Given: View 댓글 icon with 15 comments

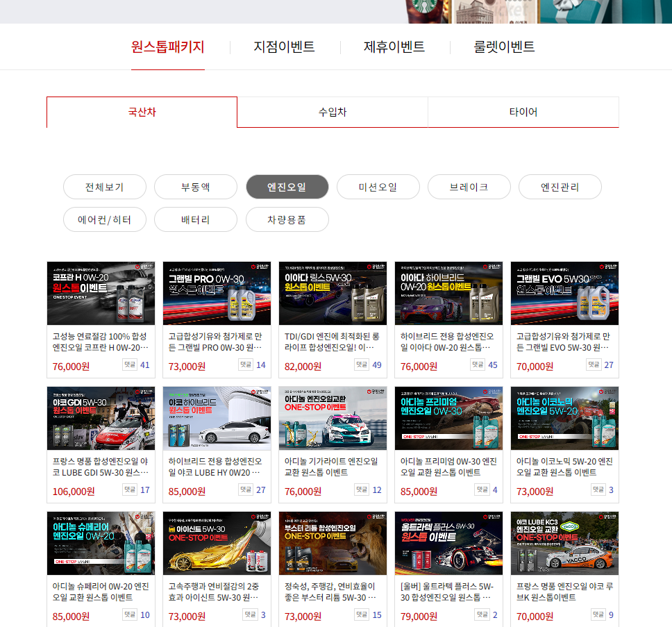Looking at the screenshot, I should coord(362,615).
